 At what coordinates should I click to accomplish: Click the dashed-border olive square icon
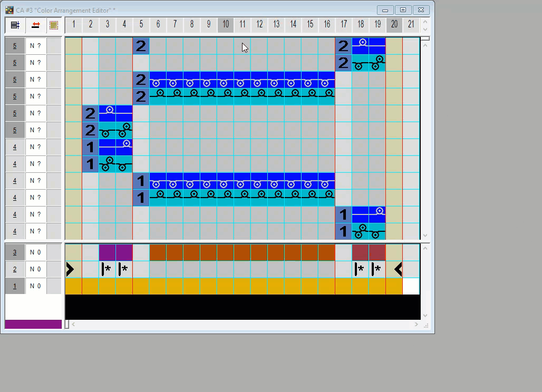pos(54,25)
